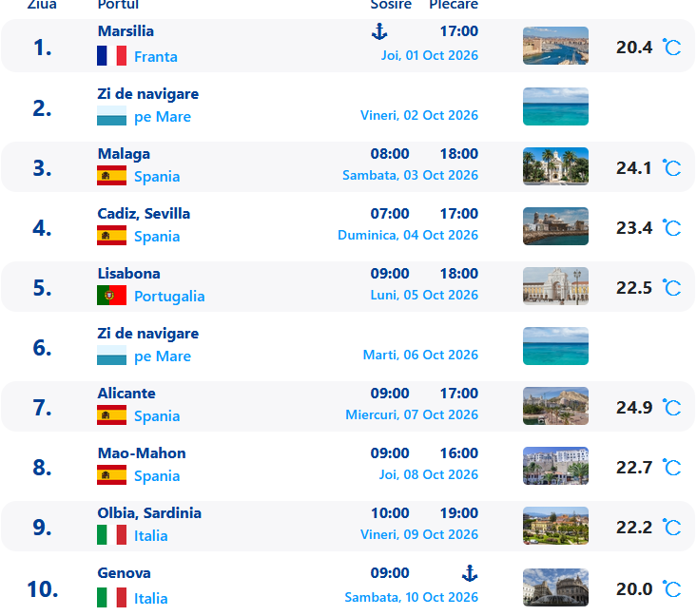Open the Lisabona arch photo thumbnail

pos(555,286)
